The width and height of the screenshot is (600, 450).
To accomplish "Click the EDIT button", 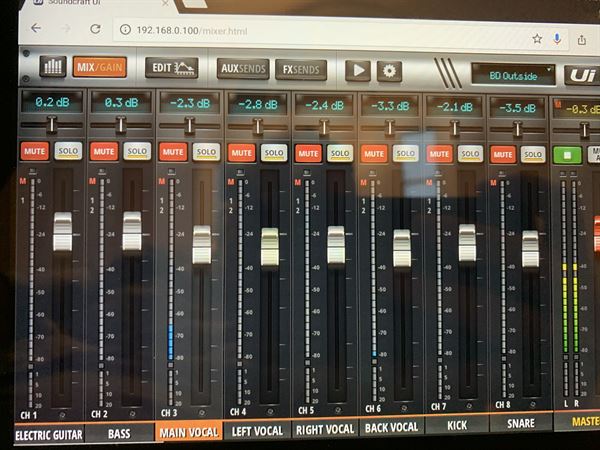I will tap(171, 68).
